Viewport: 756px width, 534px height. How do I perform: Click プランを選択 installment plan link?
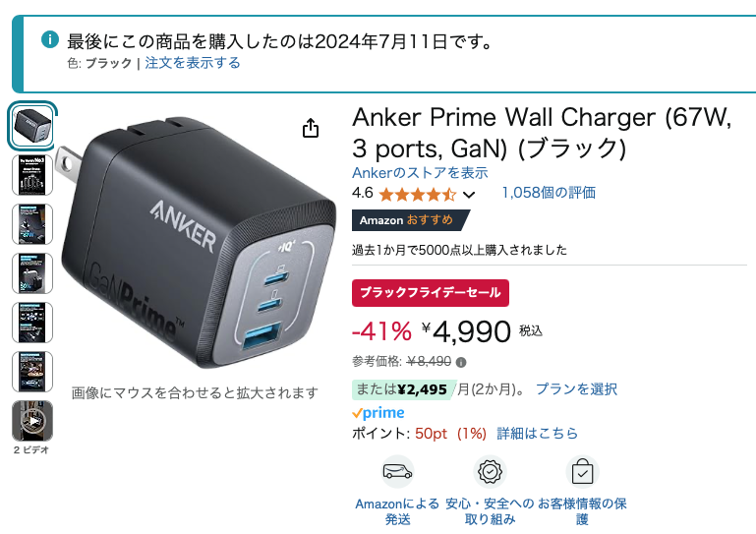tap(577, 388)
